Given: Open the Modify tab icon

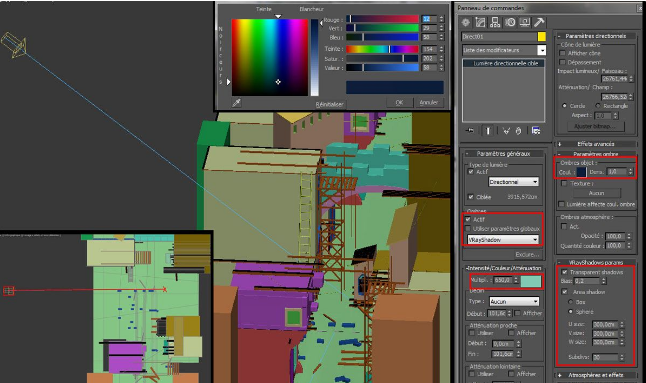Looking at the screenshot, I should tap(480, 23).
